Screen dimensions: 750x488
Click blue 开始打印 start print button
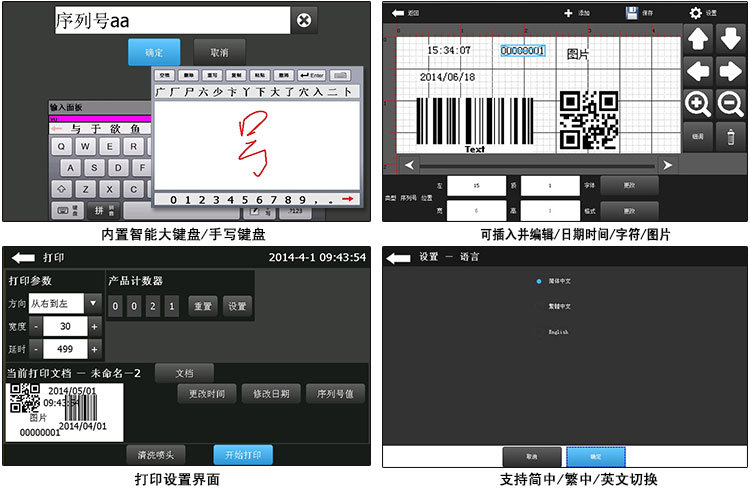point(243,455)
